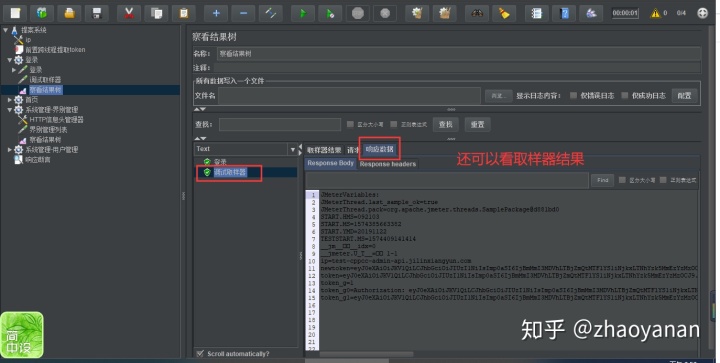The height and width of the screenshot is (363, 720).
Task: Click the yellow warning triangle icon
Action: [x=655, y=13]
